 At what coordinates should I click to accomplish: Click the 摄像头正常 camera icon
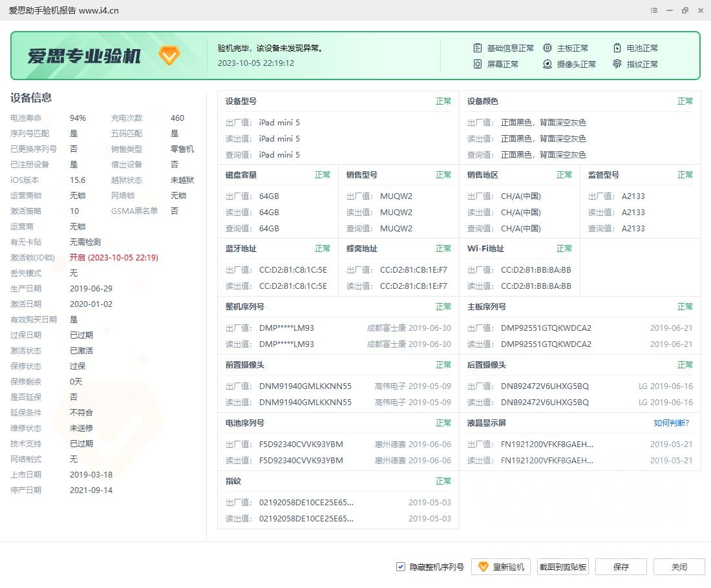pos(547,64)
